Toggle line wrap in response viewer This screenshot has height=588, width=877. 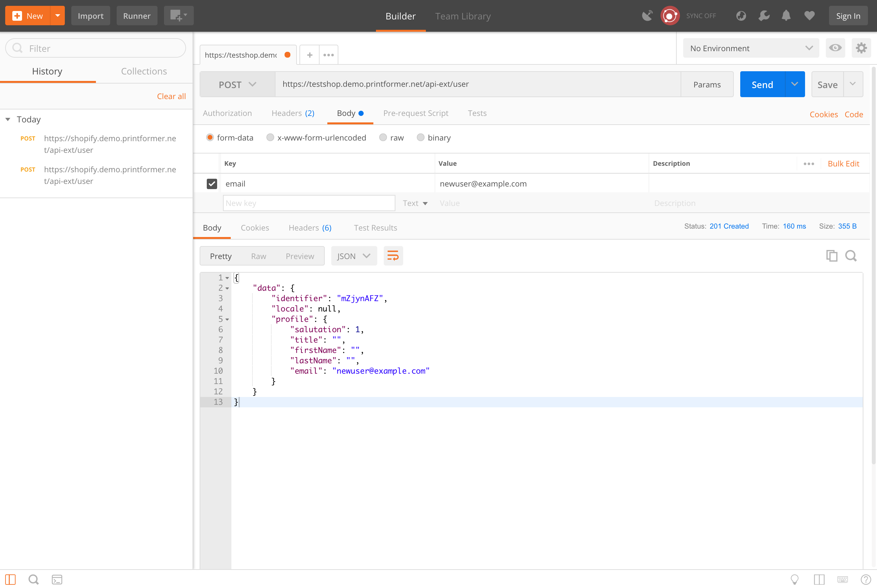[x=393, y=256]
